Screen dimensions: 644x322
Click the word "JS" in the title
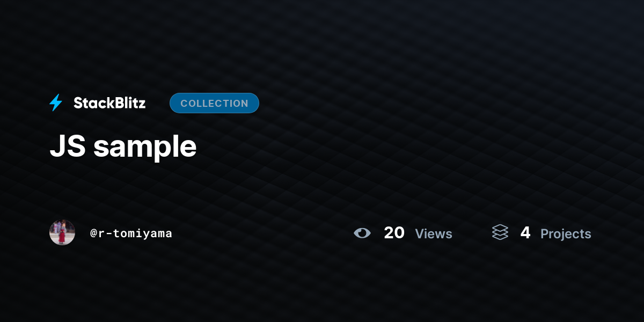point(68,147)
